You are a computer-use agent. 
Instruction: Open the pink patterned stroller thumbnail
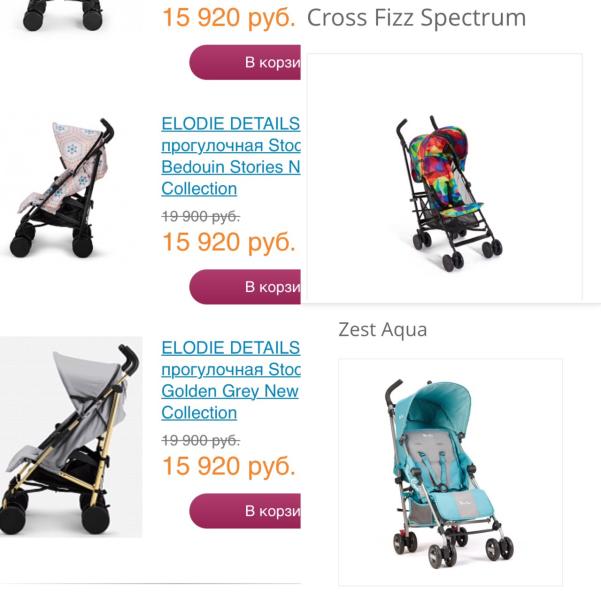58,187
